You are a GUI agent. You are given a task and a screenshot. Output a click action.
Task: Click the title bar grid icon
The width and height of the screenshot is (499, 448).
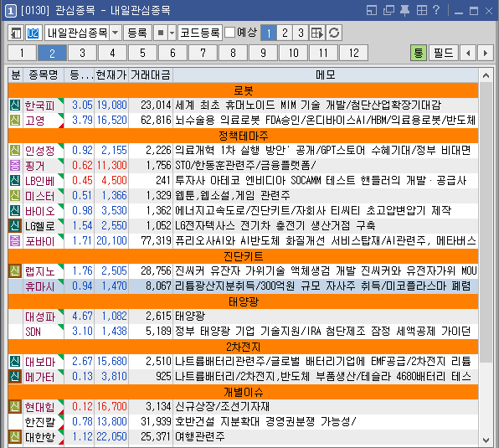(422, 10)
